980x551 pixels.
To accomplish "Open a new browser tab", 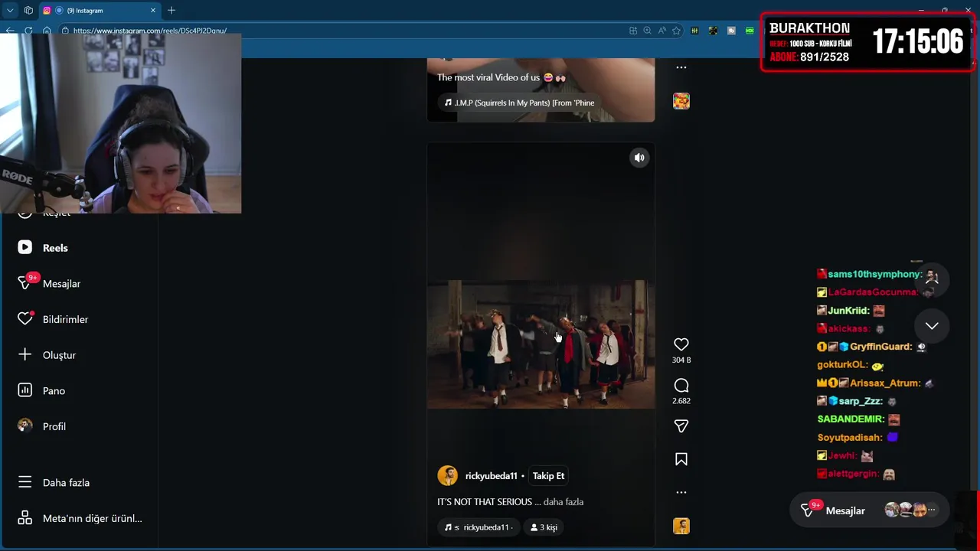I will tap(171, 11).
